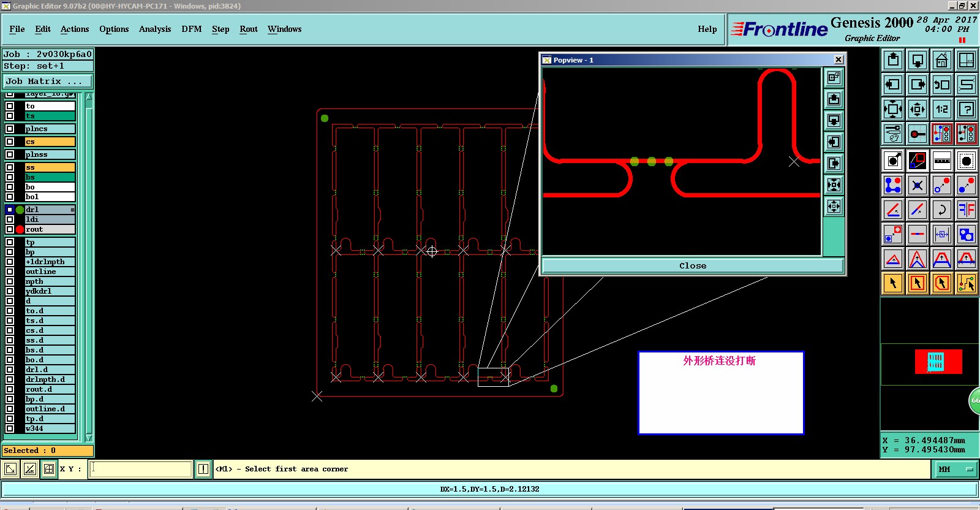The height and width of the screenshot is (510, 980).
Task: Toggle checkbox for layer 'plncs'
Action: (10, 129)
